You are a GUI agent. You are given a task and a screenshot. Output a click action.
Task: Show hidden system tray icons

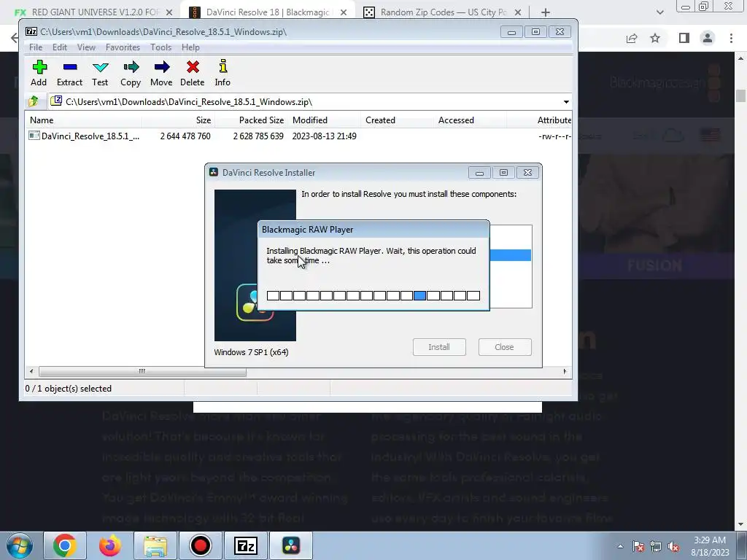(x=620, y=546)
